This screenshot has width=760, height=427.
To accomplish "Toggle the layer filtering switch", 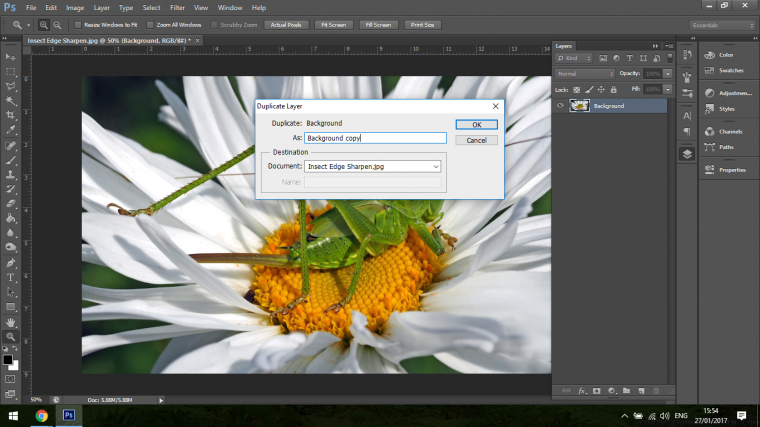I will [x=670, y=58].
